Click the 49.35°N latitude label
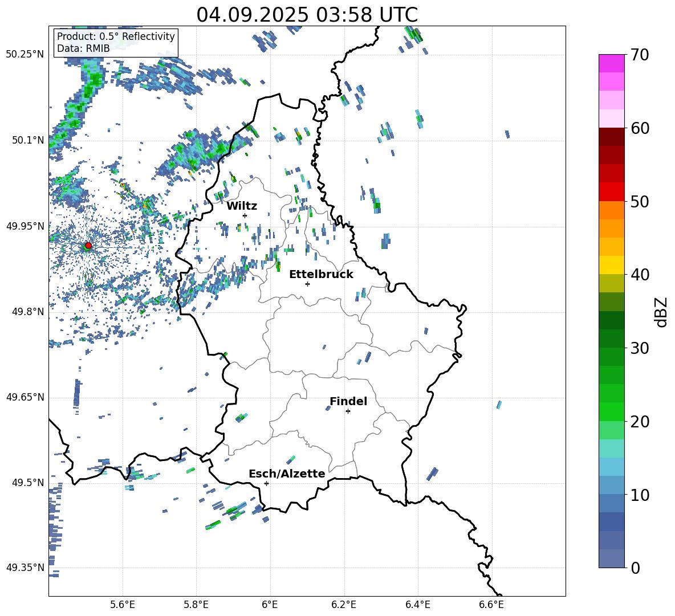Image resolution: width=675 pixels, height=616 pixels. pos(25,568)
